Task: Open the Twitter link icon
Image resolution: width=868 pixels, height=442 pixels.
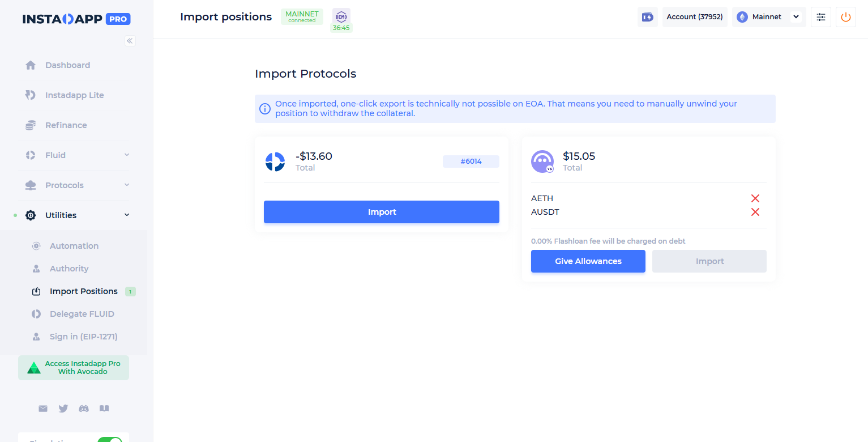Action: [63, 409]
